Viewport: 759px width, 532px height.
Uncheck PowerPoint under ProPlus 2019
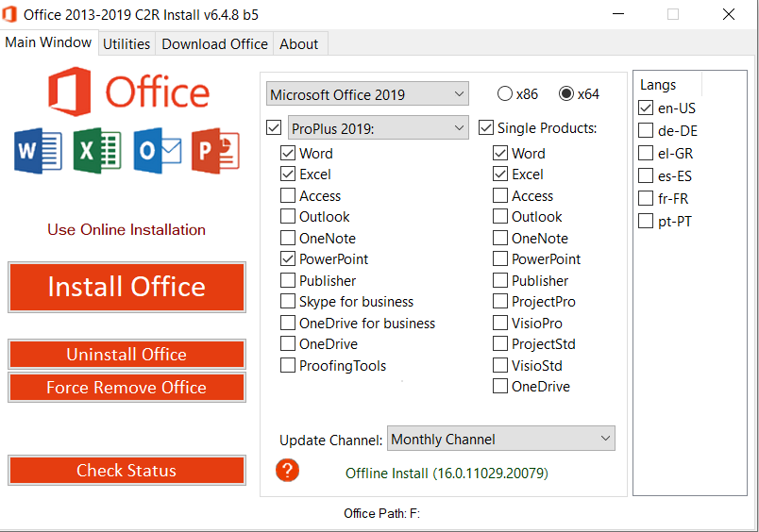288,258
